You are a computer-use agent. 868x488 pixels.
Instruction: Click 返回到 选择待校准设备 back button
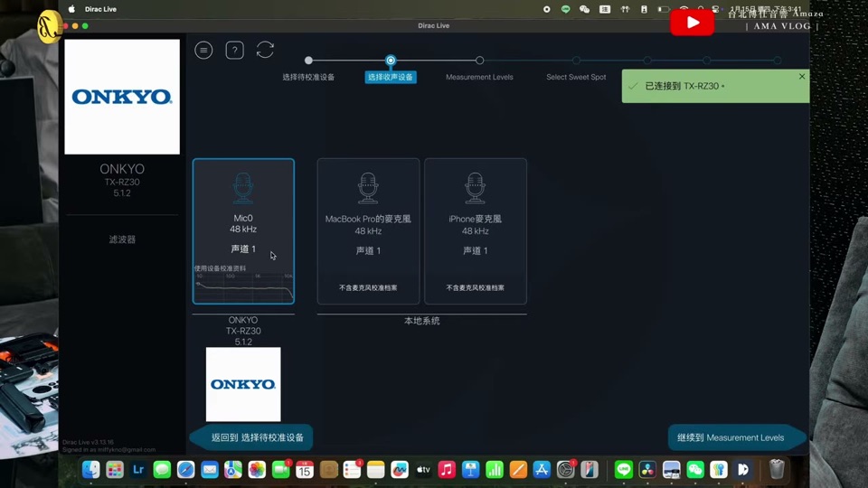click(252, 437)
